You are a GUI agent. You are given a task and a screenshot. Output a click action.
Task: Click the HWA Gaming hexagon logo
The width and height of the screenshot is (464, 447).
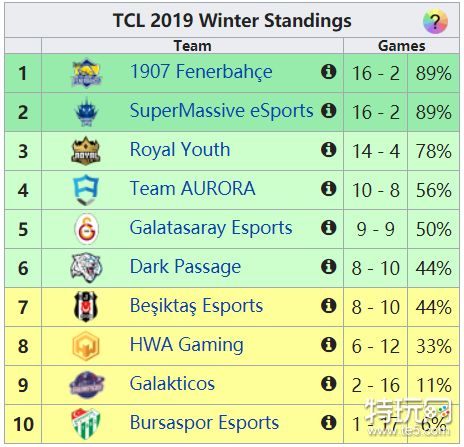(x=86, y=346)
